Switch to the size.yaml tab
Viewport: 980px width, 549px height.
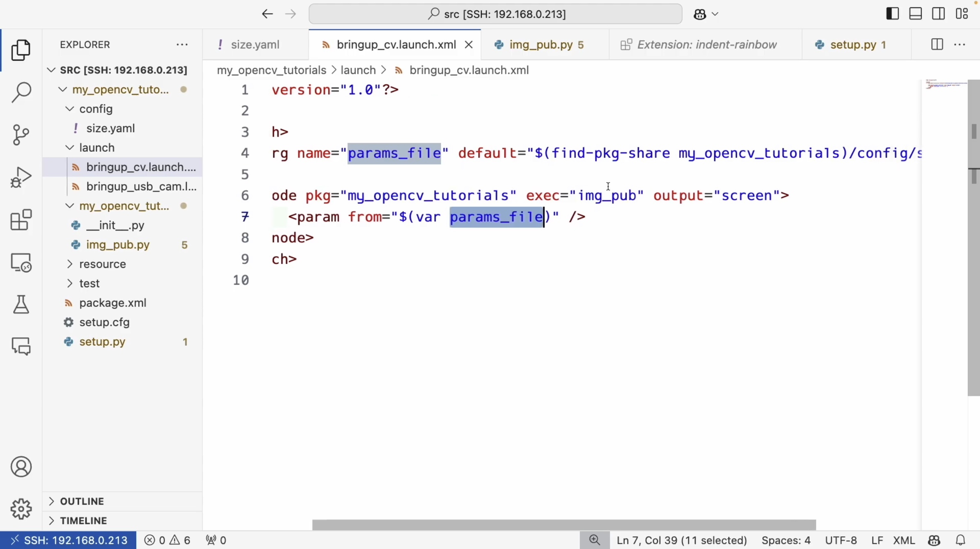(x=255, y=44)
